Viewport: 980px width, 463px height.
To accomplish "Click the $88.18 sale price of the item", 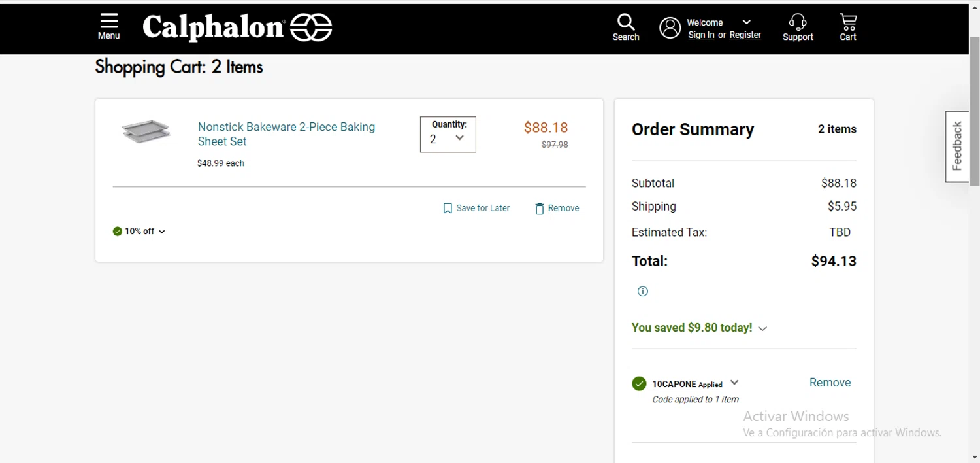I will 546,128.
